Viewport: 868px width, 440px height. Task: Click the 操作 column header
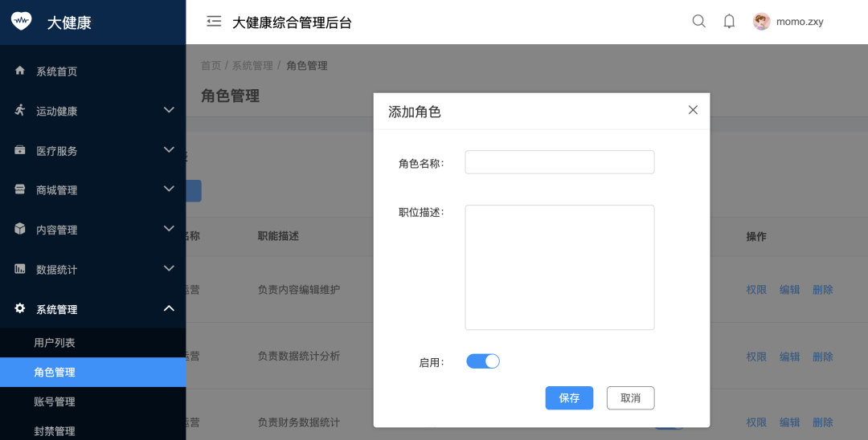[756, 237]
